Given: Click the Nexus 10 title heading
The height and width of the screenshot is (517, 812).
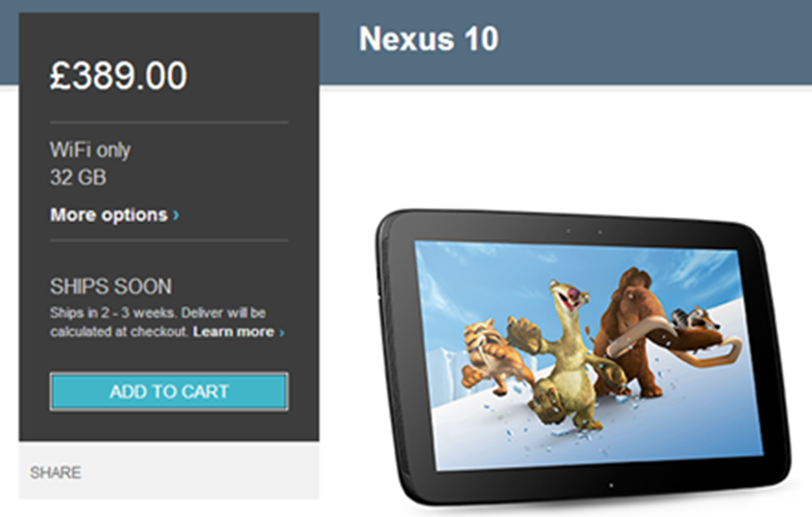Looking at the screenshot, I should 429,39.
